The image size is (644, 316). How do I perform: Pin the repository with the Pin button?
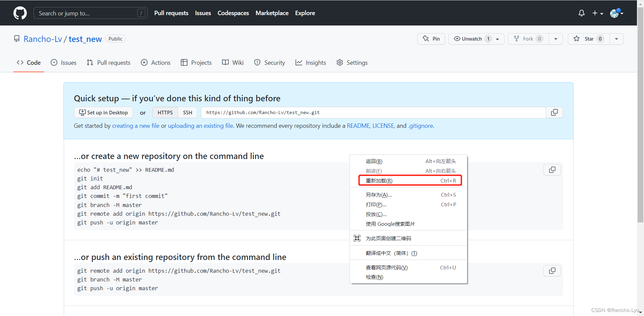pyautogui.click(x=431, y=39)
